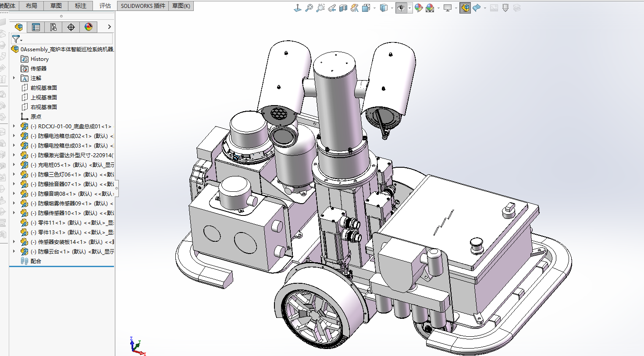Click the blue curved arrow icon
Screen dimensions: 644x356
(x=477, y=8)
